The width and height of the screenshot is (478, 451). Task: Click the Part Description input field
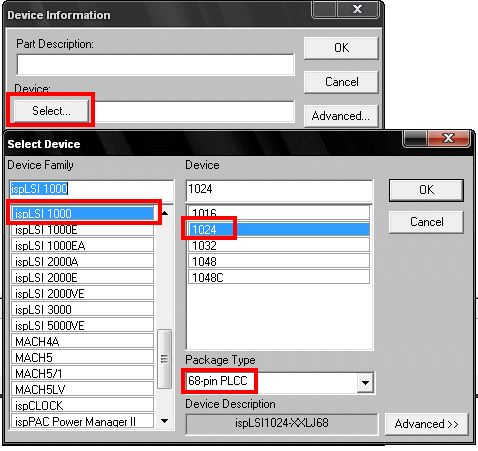[x=156, y=64]
